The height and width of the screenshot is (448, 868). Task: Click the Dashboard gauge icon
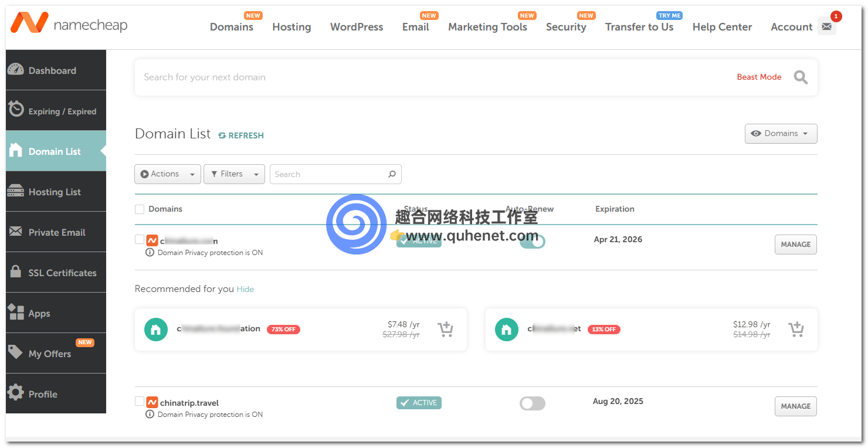[16, 70]
